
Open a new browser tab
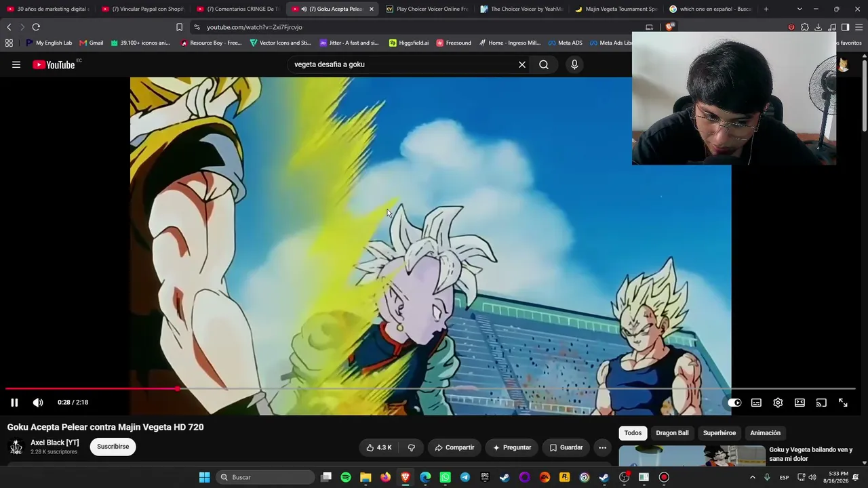click(x=766, y=9)
